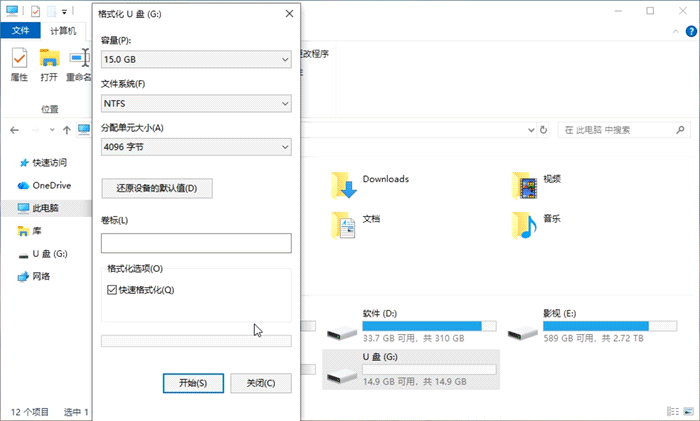Select the Software (D:) drive icon
The image size is (700, 421).
342,333
